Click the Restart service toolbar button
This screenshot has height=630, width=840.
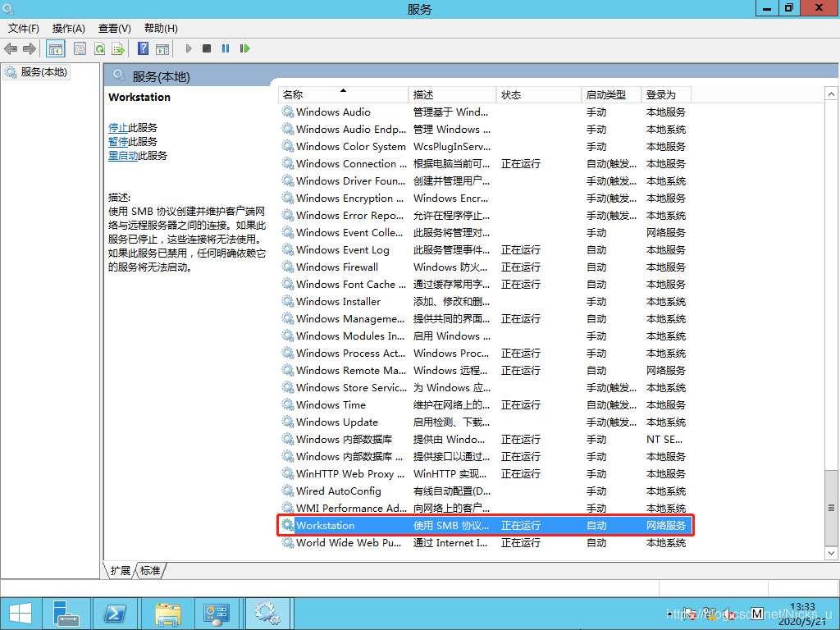click(244, 48)
